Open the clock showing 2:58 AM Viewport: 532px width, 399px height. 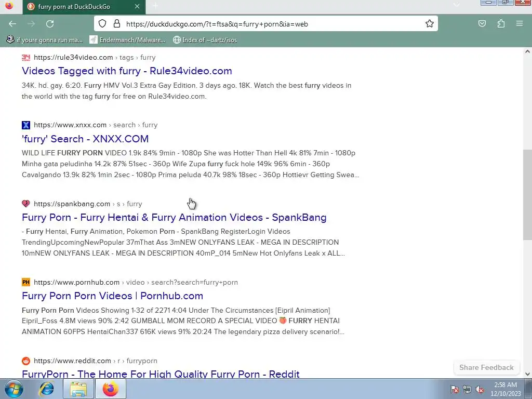click(x=506, y=389)
